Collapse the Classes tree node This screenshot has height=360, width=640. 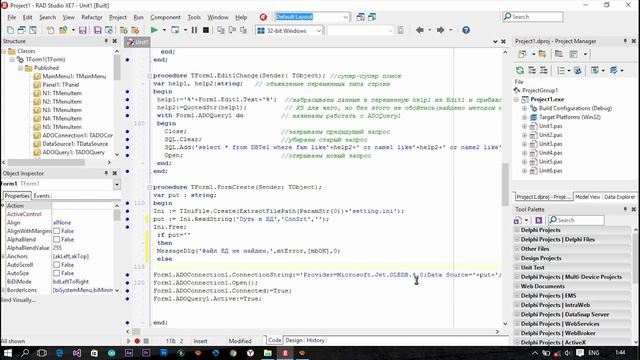pos(4,51)
